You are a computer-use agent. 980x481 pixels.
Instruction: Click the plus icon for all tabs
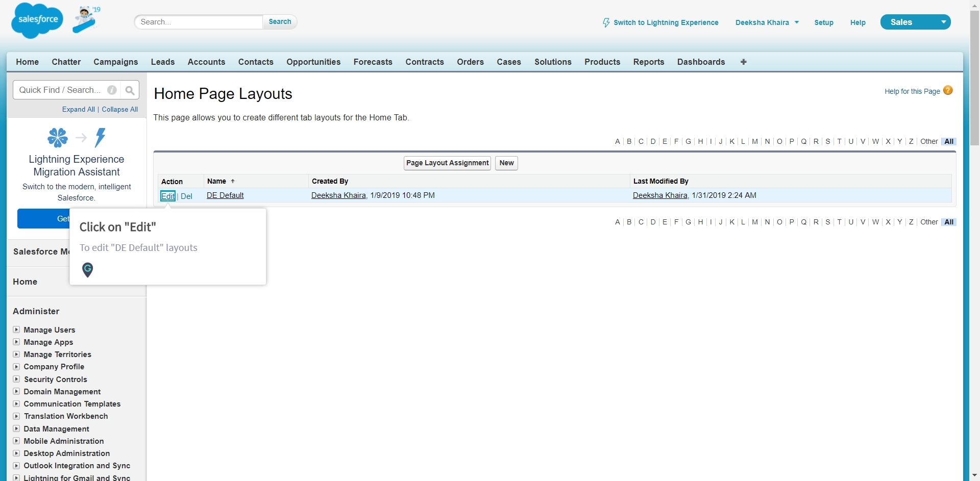tap(743, 62)
